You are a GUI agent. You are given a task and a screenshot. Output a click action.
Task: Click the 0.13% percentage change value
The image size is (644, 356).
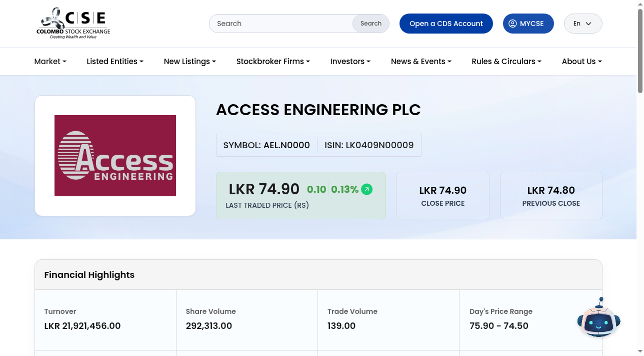click(345, 190)
